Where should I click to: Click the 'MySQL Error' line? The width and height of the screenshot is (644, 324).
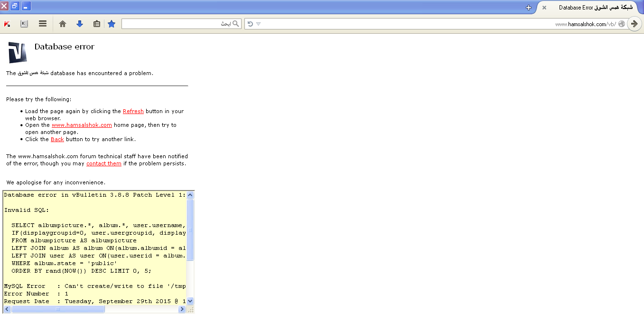(95, 286)
